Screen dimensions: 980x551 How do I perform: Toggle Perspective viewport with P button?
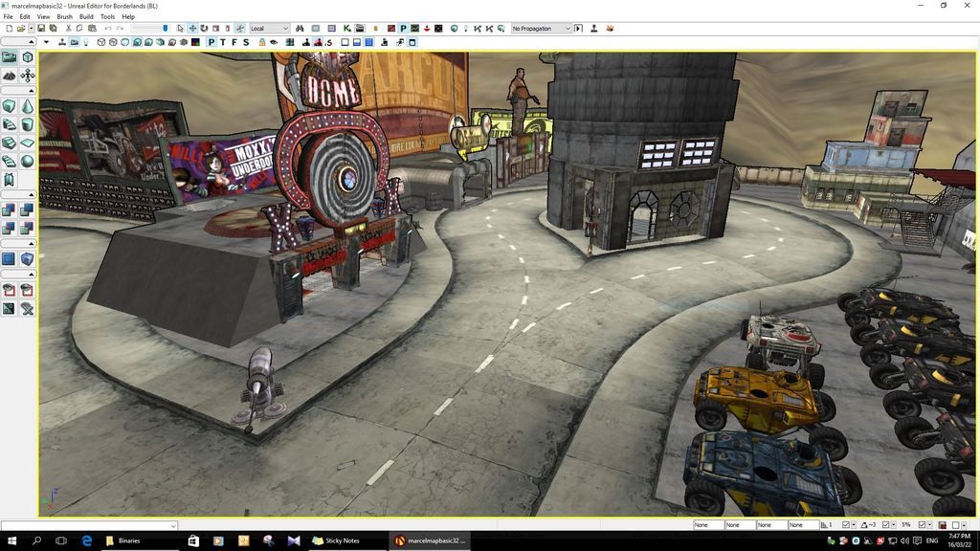click(x=212, y=42)
